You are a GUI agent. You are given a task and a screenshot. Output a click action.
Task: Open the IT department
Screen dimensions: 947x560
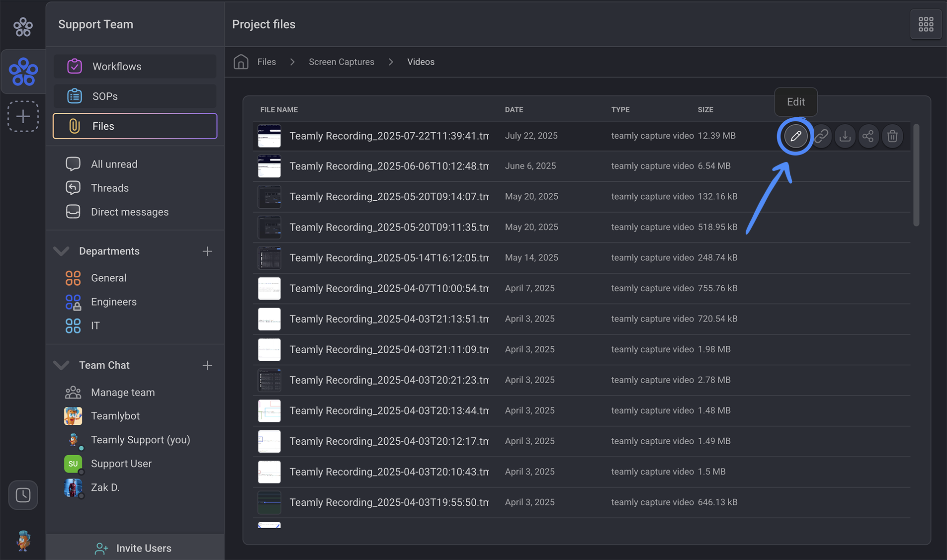95,325
